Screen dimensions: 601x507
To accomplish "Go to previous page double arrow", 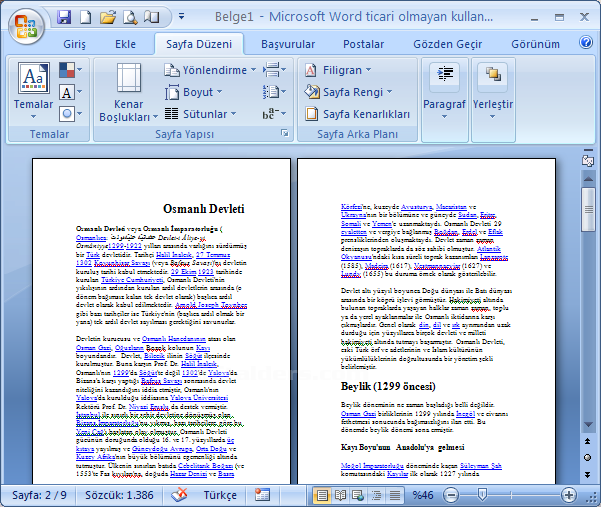I will pos(588,441).
